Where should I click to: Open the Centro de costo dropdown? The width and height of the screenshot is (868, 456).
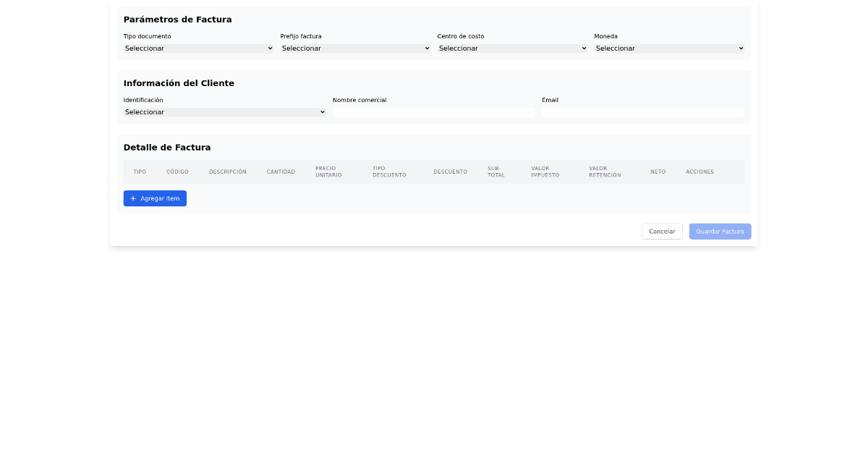(512, 48)
